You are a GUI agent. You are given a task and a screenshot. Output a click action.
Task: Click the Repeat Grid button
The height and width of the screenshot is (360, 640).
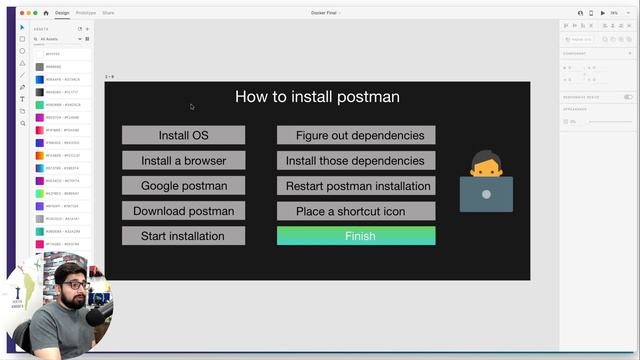click(578, 39)
